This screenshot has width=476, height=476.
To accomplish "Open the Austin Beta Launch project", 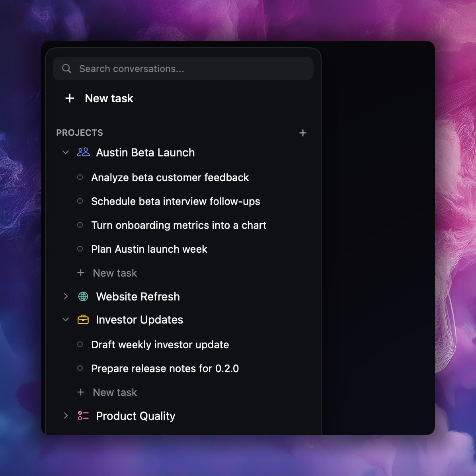I will click(145, 152).
